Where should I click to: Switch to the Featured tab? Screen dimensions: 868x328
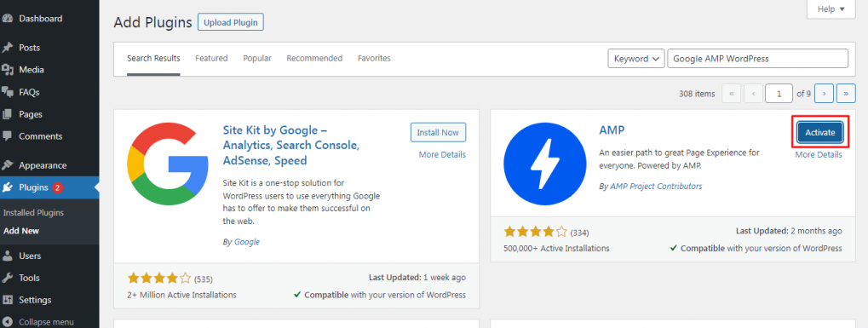pos(211,58)
